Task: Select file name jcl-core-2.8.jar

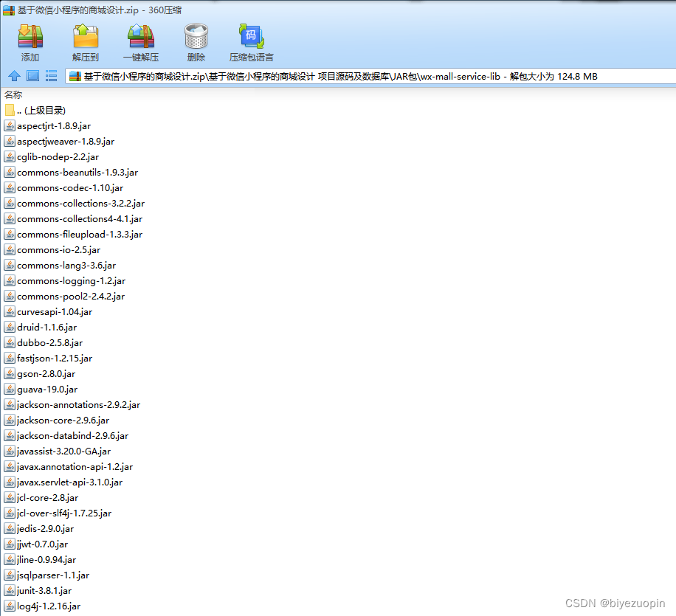Action: 48,498
